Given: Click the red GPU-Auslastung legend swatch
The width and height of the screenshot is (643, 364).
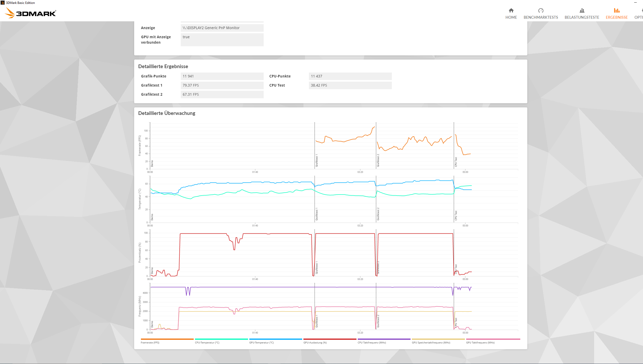Looking at the screenshot, I should (x=329, y=339).
